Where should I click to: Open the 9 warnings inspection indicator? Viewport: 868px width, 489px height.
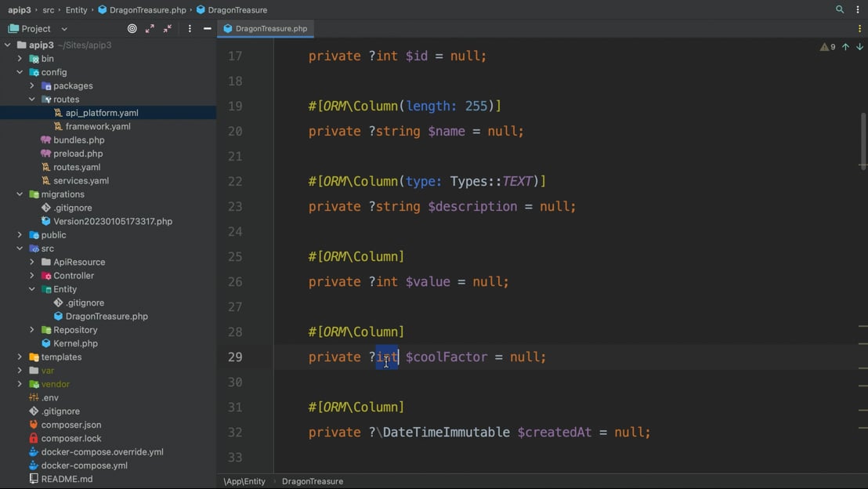827,47
